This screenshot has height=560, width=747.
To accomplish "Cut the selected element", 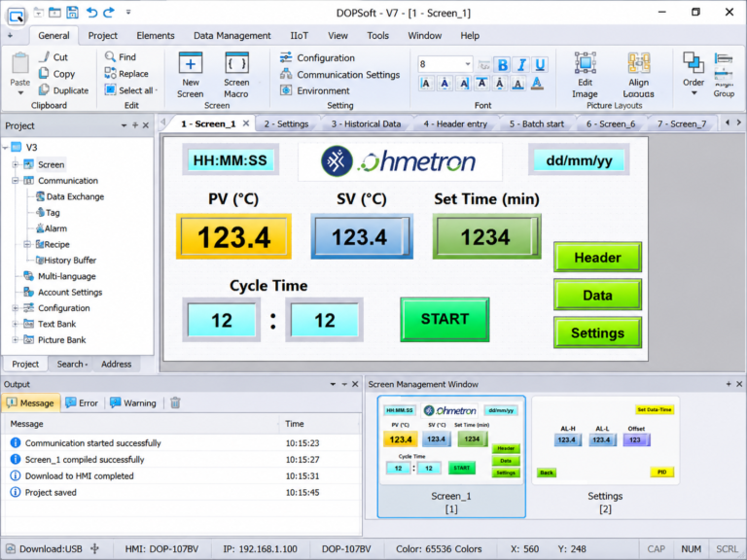I will point(53,57).
